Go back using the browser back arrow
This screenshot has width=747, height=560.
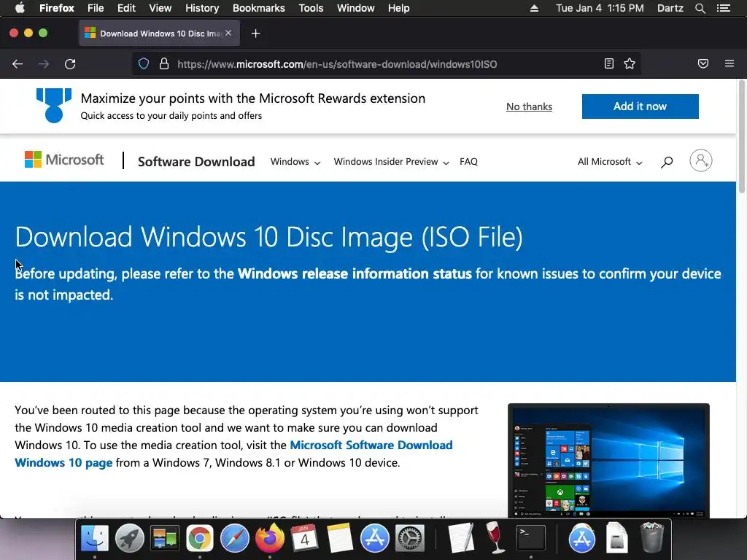(18, 64)
